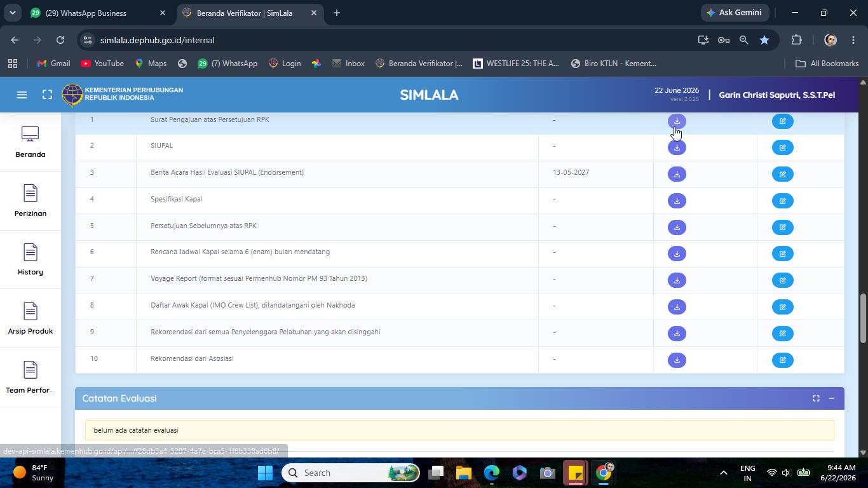Toggle fullscreen mode in SIMLALA header

click(x=47, y=95)
